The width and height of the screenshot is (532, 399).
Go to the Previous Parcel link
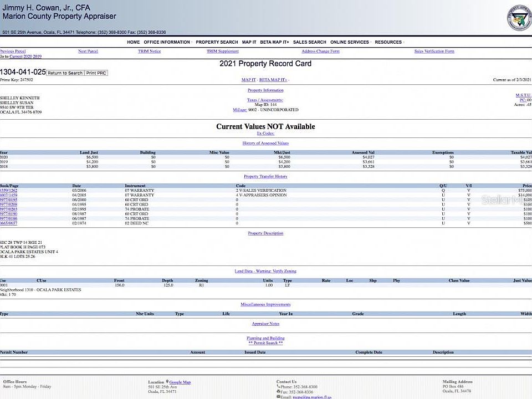[13, 51]
